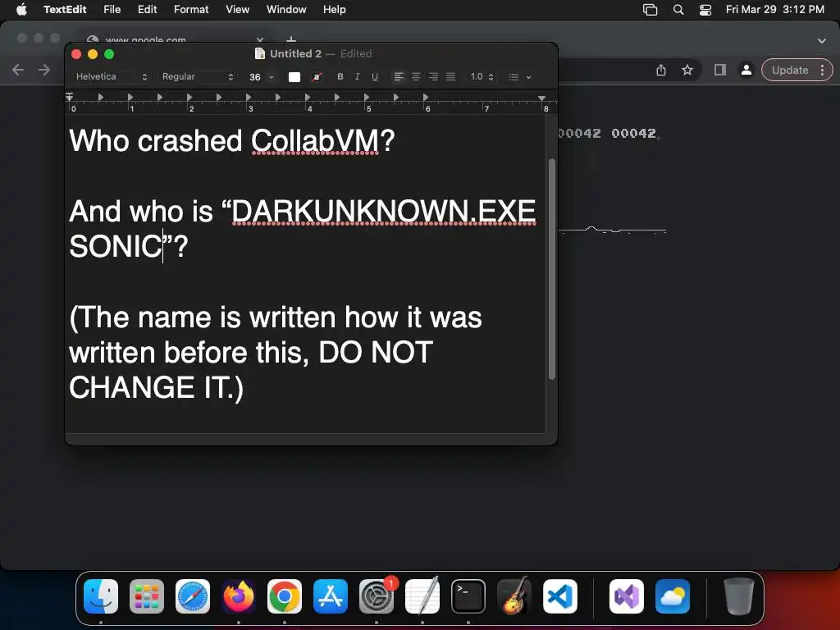Center the text alignment

pyautogui.click(x=416, y=76)
